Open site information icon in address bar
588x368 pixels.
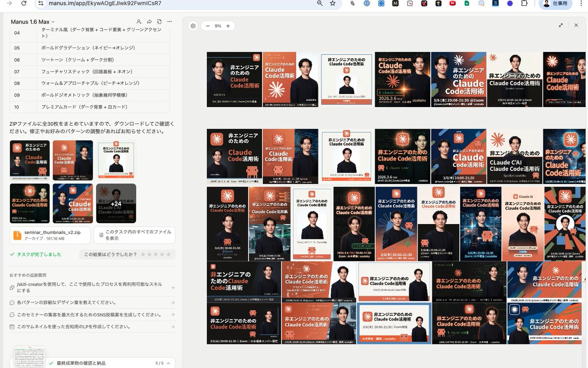click(x=42, y=3)
